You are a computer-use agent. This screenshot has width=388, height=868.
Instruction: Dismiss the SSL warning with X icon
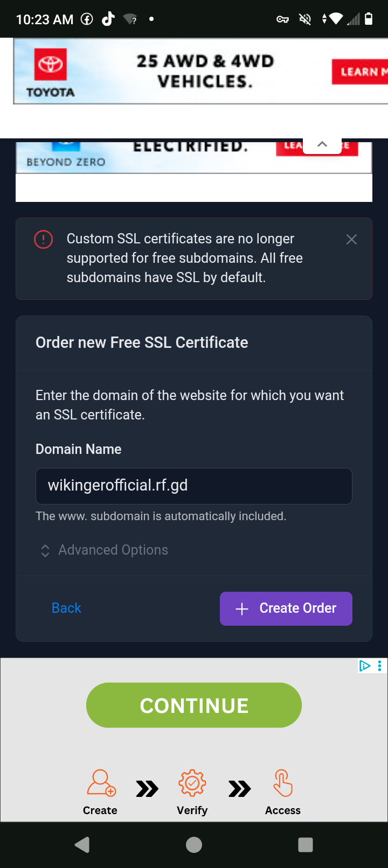(351, 240)
